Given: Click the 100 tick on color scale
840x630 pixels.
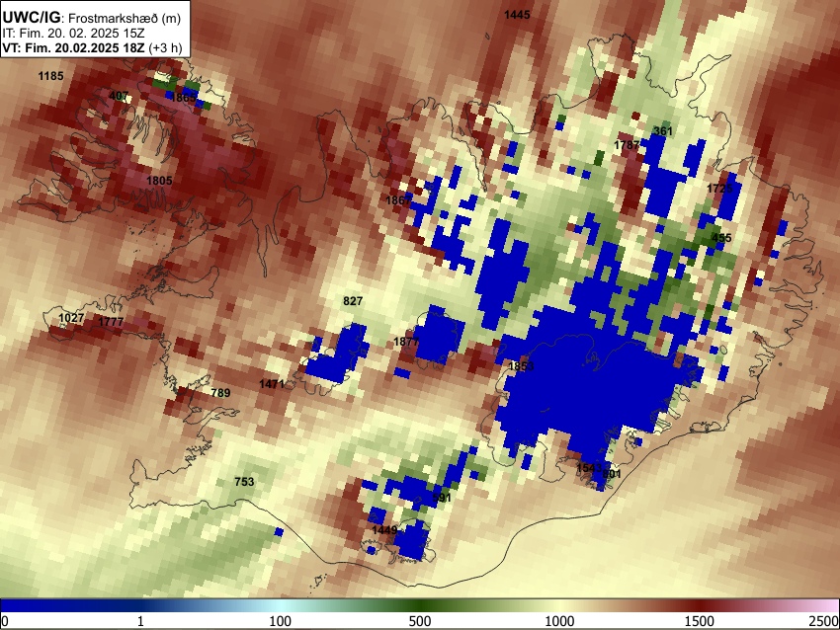Looking at the screenshot, I should click(281, 621).
